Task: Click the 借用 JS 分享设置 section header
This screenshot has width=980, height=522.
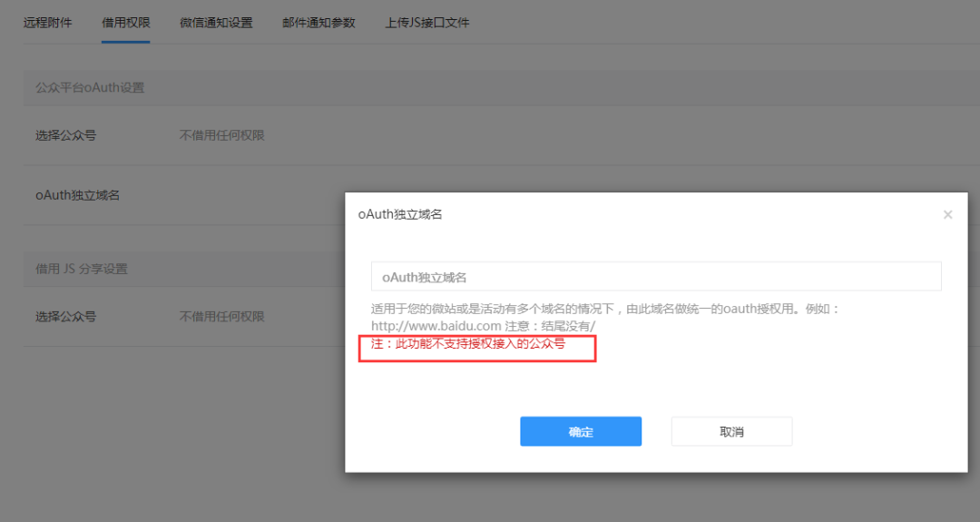Action: pos(82,269)
